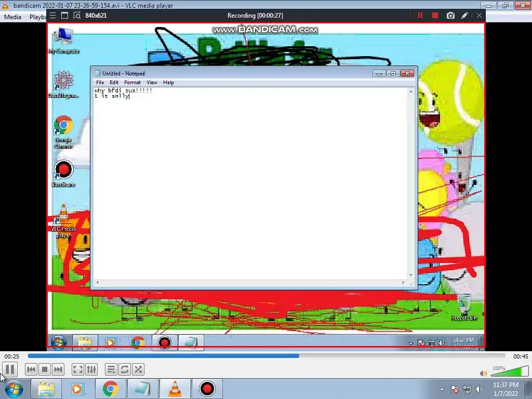Open Bandicam from the taskbar
The width and height of the screenshot is (532, 399).
pos(207,389)
